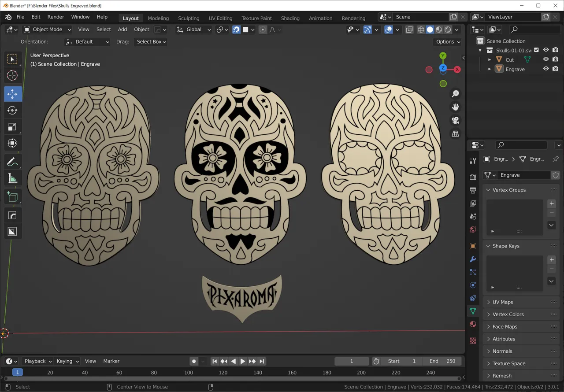Open the View Layer properties tab
Viewport: 564px width, 392px height.
point(473,203)
